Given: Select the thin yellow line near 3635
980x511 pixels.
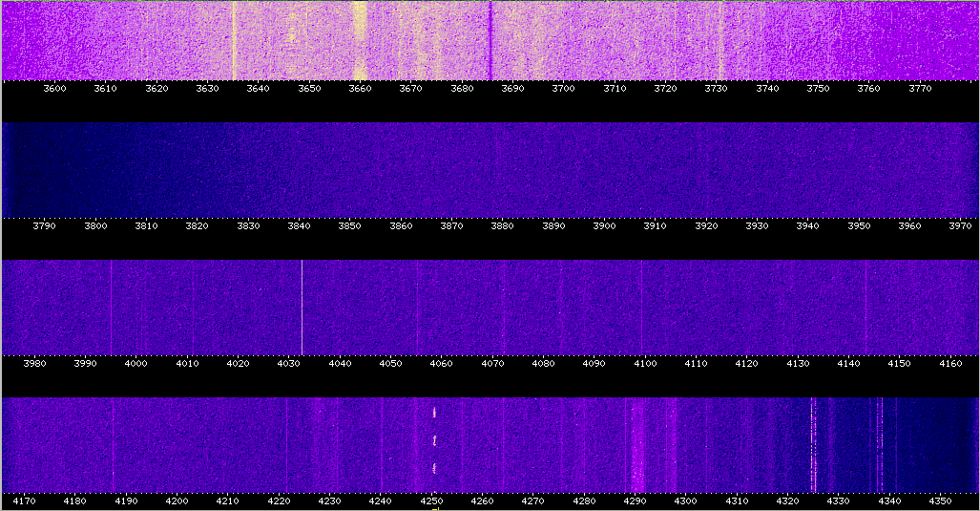Looking at the screenshot, I should click(x=233, y=41).
